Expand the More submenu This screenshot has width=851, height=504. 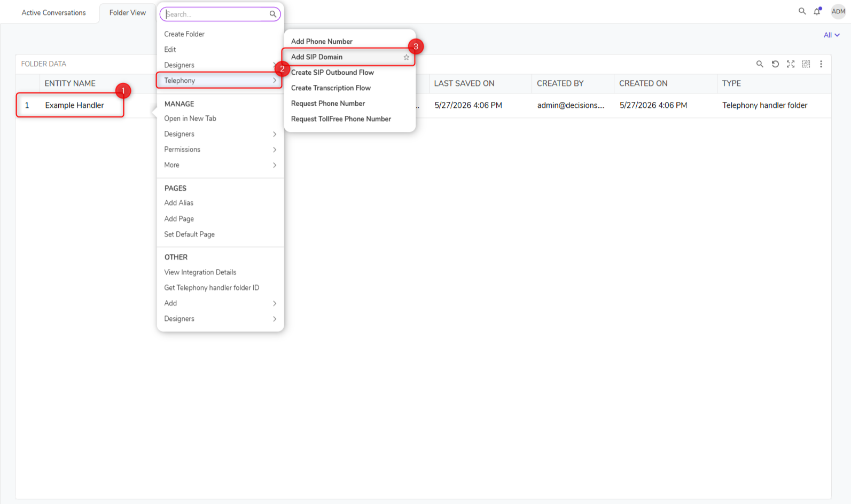(220, 165)
